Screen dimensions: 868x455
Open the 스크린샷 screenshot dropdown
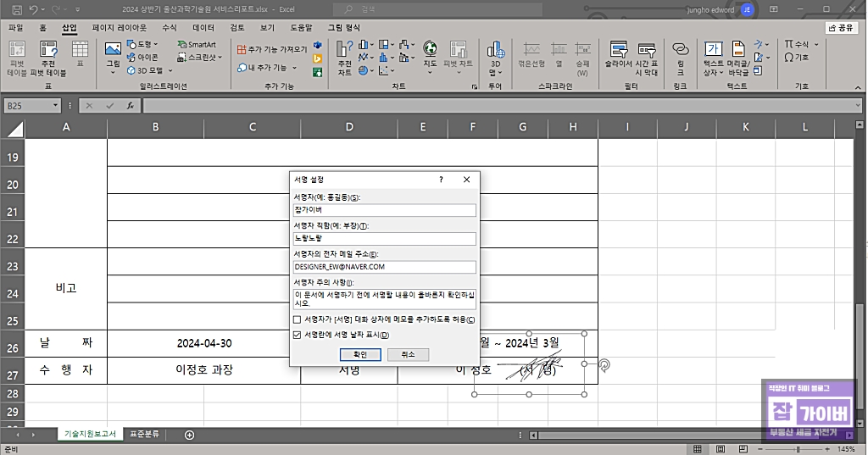click(200, 57)
